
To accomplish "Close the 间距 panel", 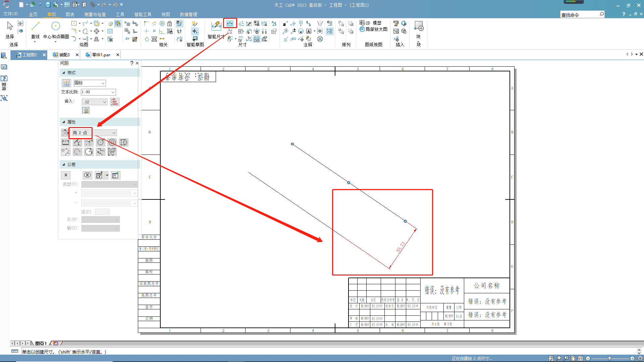I will (137, 63).
